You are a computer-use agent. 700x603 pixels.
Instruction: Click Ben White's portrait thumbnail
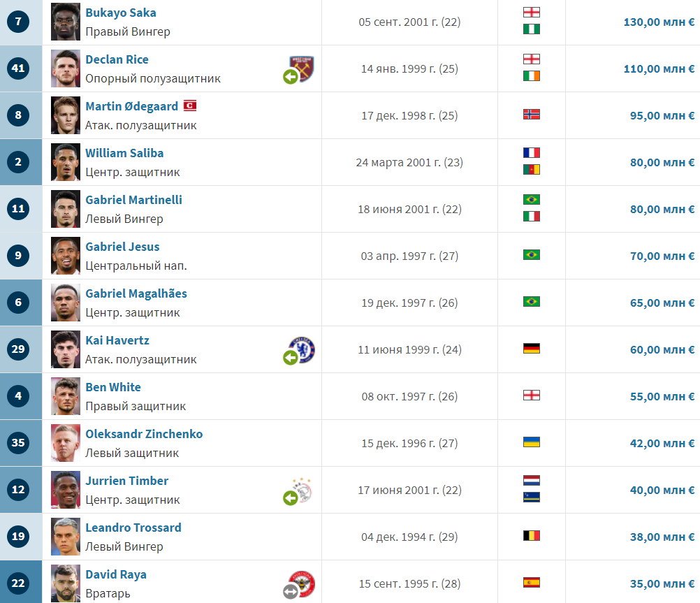pos(66,396)
